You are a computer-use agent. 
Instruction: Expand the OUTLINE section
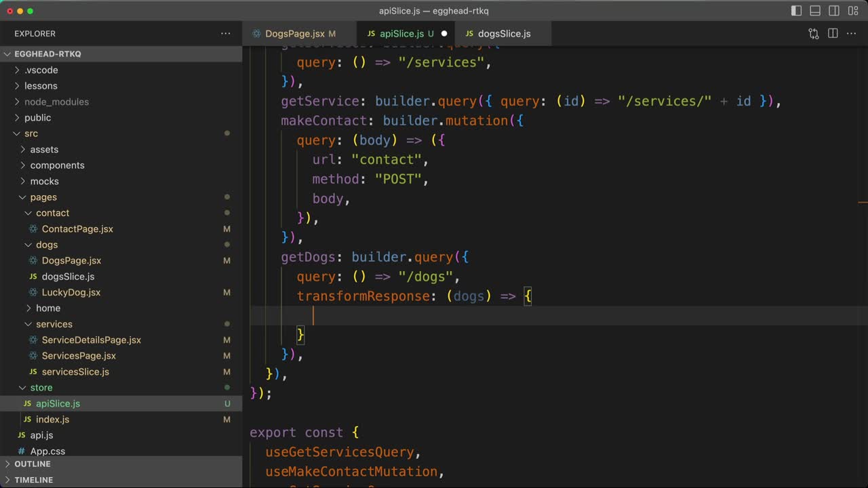pyautogui.click(x=33, y=464)
